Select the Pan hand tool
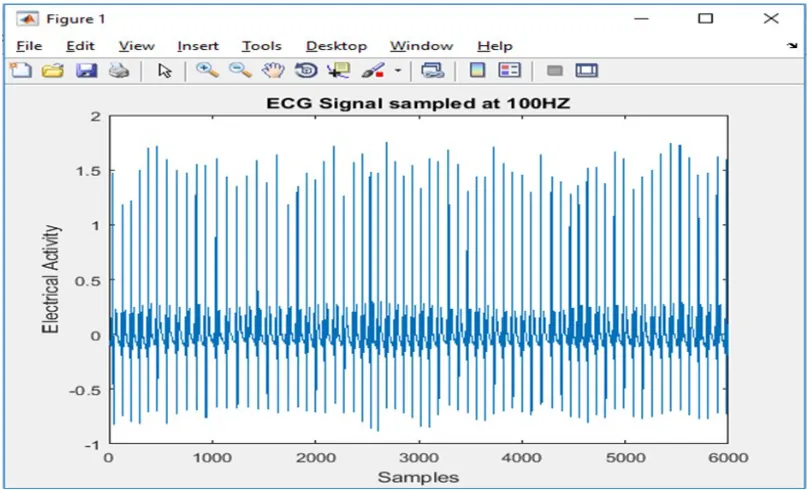 [x=273, y=70]
